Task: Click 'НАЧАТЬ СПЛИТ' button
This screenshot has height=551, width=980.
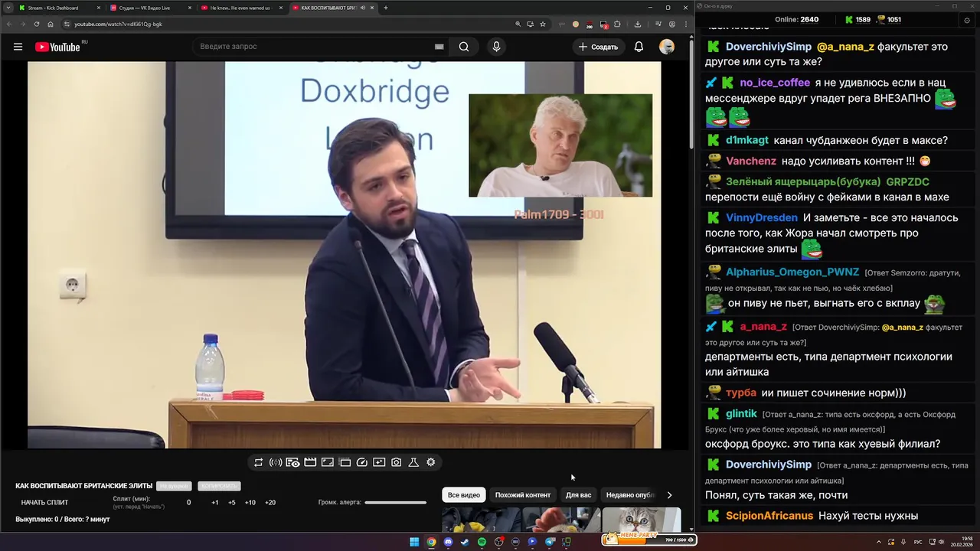Action: [x=44, y=503]
